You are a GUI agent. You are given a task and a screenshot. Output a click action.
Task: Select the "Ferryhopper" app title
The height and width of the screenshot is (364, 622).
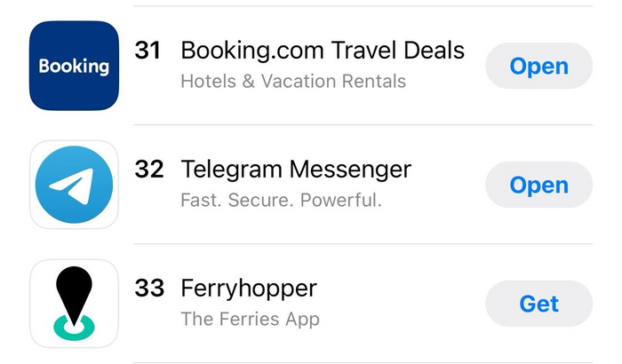tap(248, 289)
